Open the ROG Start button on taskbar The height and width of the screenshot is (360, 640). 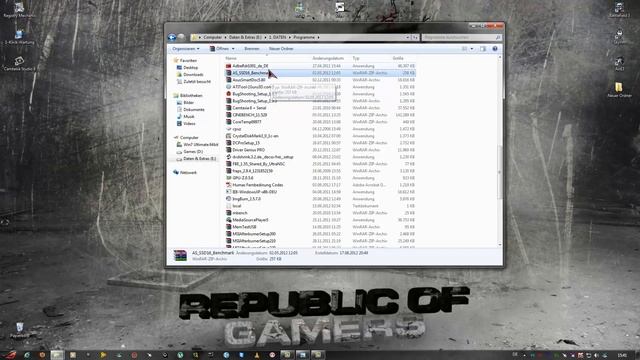tap(9, 355)
